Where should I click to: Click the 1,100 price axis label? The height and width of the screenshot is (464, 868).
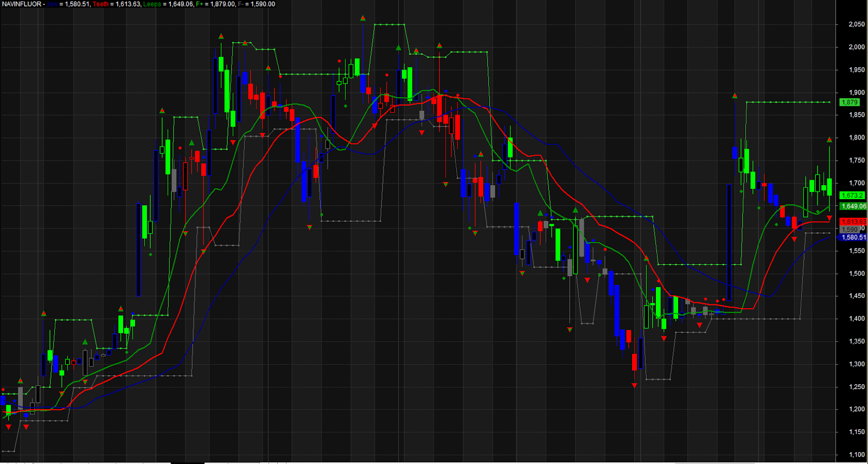857,455
